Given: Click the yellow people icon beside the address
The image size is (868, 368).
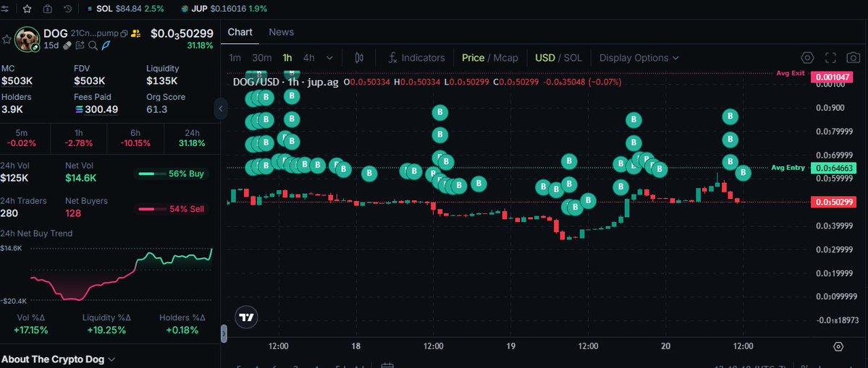Looking at the screenshot, I should (136, 34).
